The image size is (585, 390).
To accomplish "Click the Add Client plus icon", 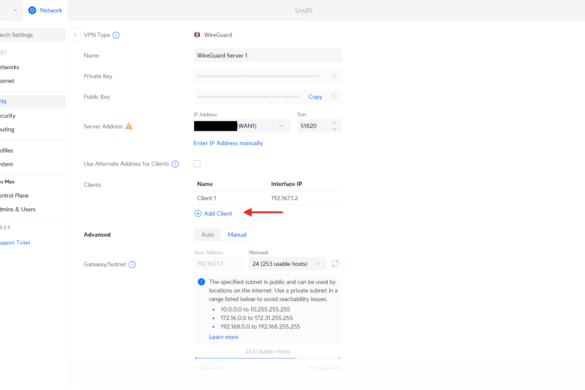I will 198,213.
